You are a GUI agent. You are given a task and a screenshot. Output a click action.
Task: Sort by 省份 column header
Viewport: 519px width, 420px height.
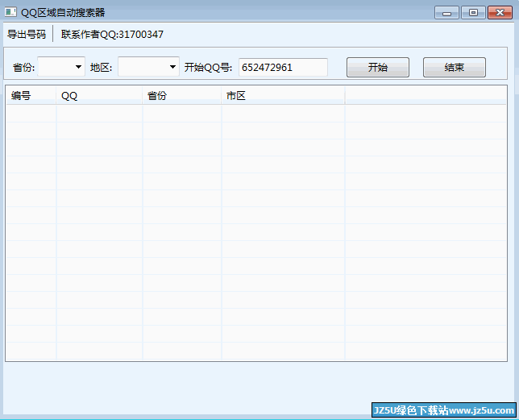(x=181, y=96)
